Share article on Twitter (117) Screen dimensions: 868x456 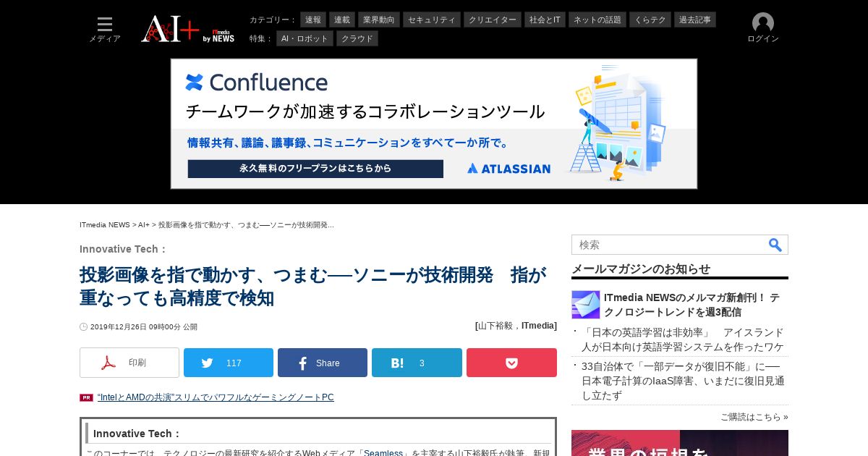click(x=229, y=363)
